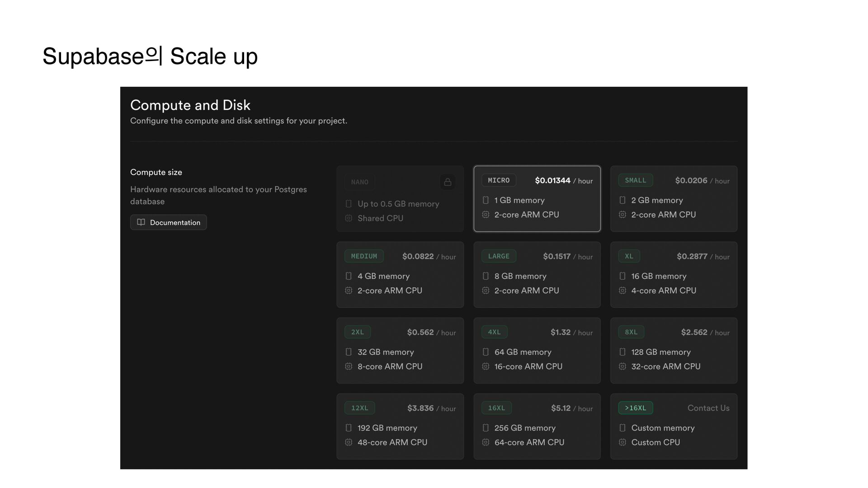The image size is (868, 488).
Task: Click the $1.32 / hour price
Action: (571, 333)
